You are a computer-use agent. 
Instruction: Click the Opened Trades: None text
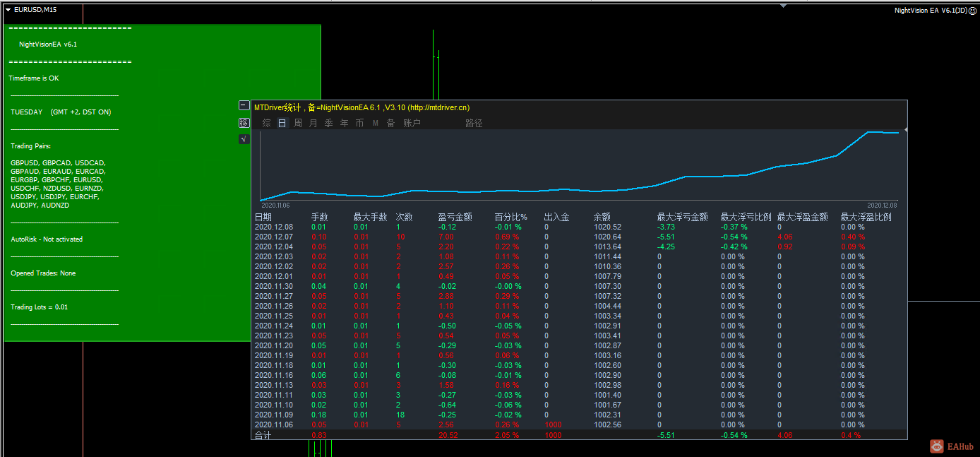pyautogui.click(x=43, y=273)
